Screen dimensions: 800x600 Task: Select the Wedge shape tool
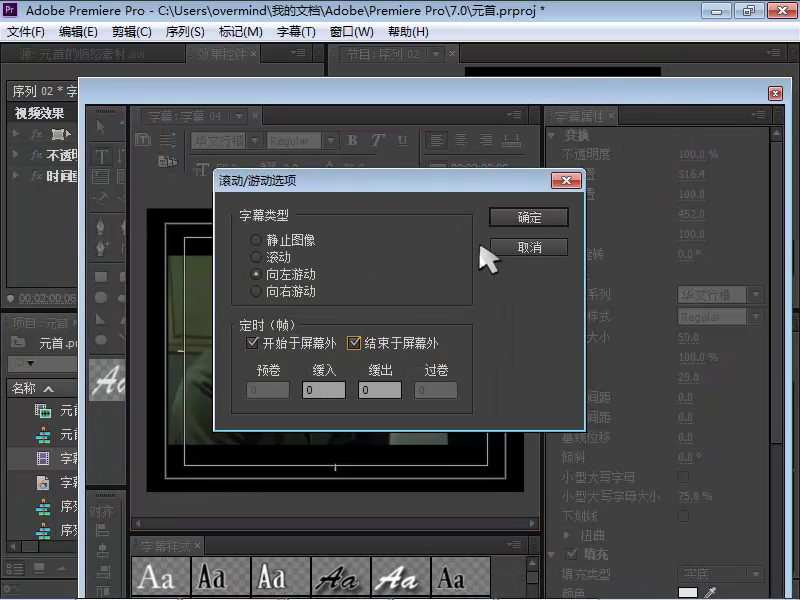101,319
